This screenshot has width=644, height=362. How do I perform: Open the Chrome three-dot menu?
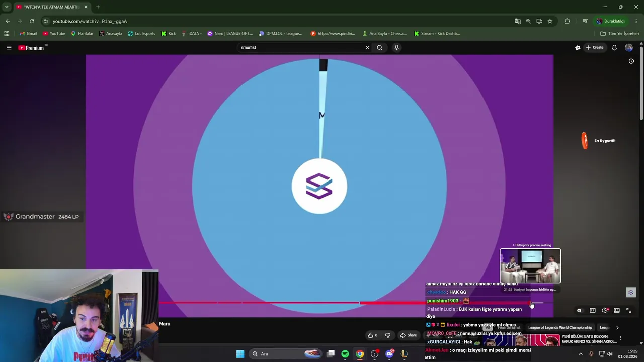pyautogui.click(x=636, y=21)
